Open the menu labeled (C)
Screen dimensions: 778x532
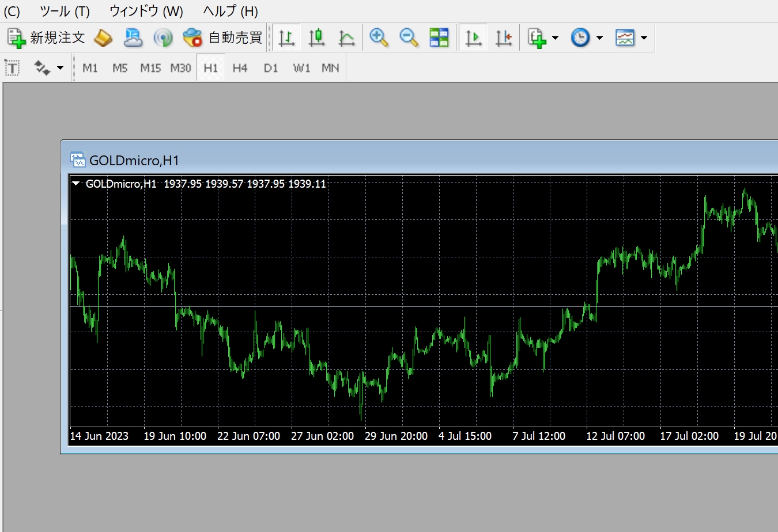pos(12,11)
